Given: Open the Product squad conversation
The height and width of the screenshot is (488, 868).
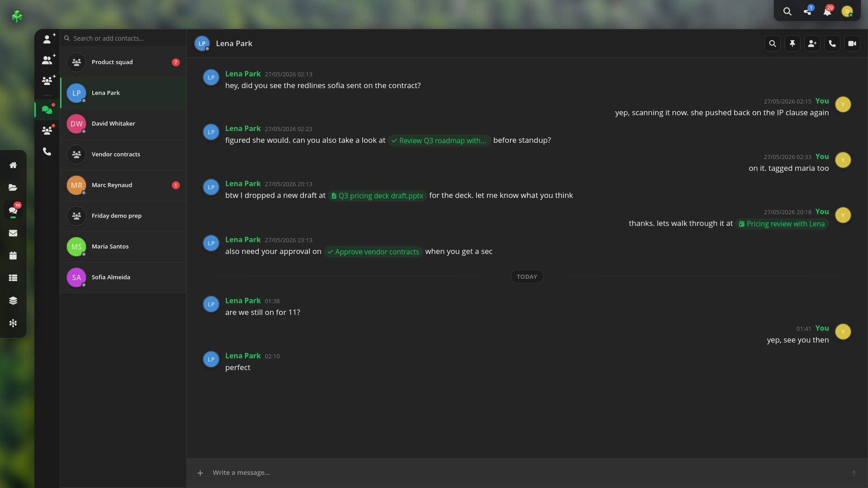Looking at the screenshot, I should (123, 62).
